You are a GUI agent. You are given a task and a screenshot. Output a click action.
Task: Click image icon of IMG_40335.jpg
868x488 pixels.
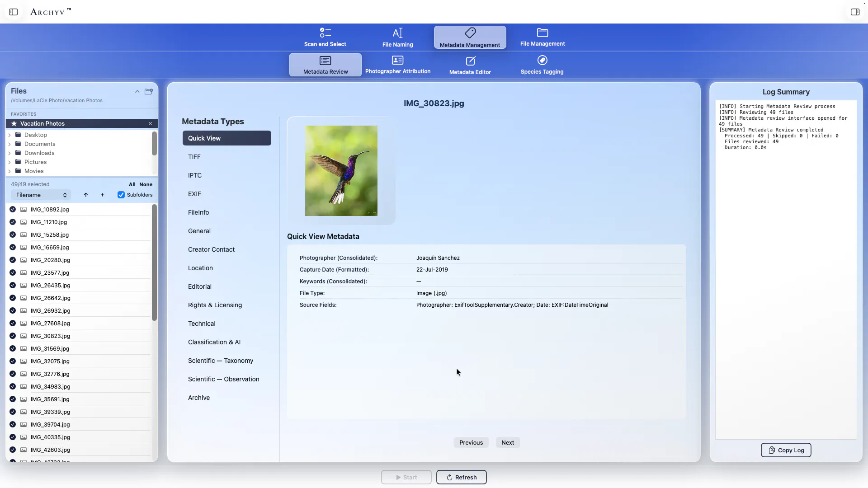pos(24,437)
